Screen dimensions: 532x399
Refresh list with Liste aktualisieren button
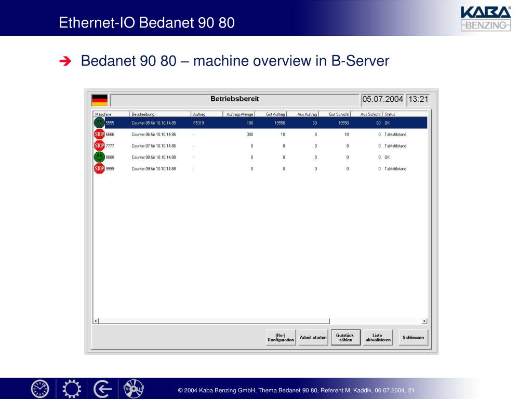[378, 338]
